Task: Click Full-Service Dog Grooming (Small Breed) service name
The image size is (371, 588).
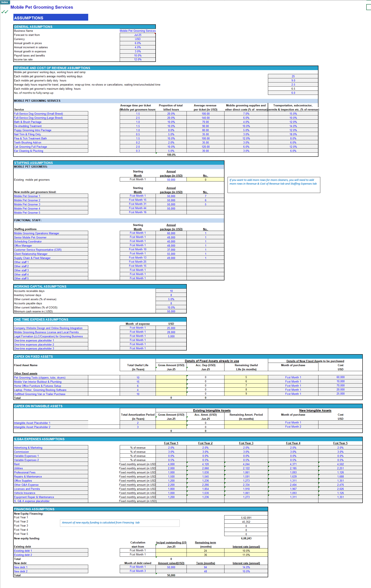Action: [x=50, y=114]
